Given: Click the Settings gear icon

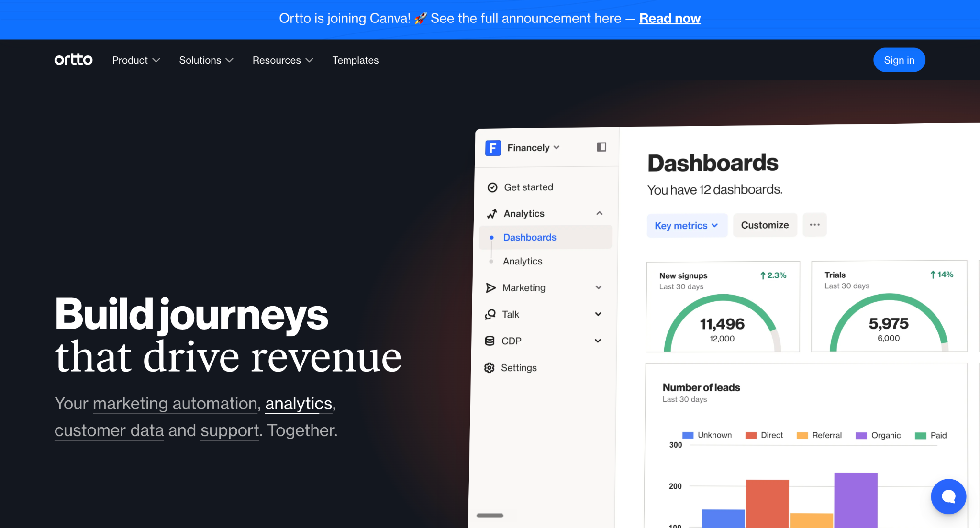Looking at the screenshot, I should pos(490,368).
